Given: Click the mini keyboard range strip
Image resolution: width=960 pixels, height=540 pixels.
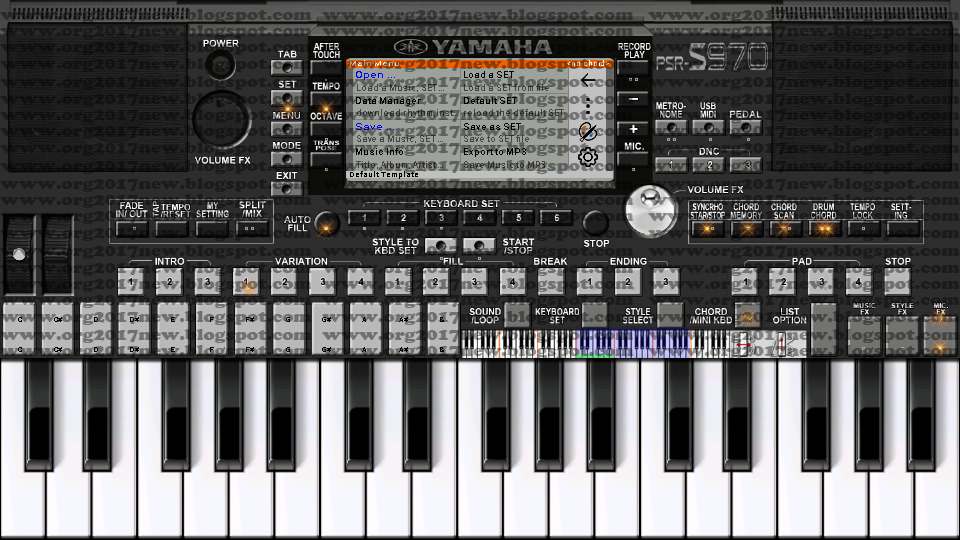Looking at the screenshot, I should [x=597, y=344].
